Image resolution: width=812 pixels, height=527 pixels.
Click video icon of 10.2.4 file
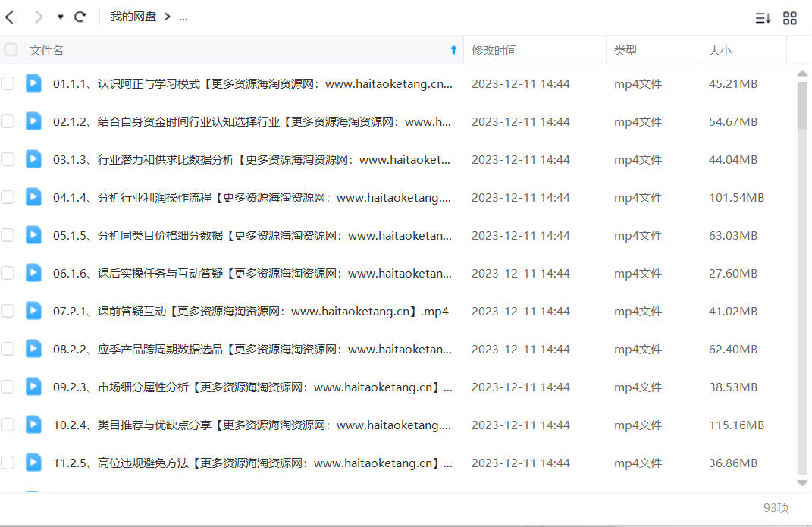point(33,424)
